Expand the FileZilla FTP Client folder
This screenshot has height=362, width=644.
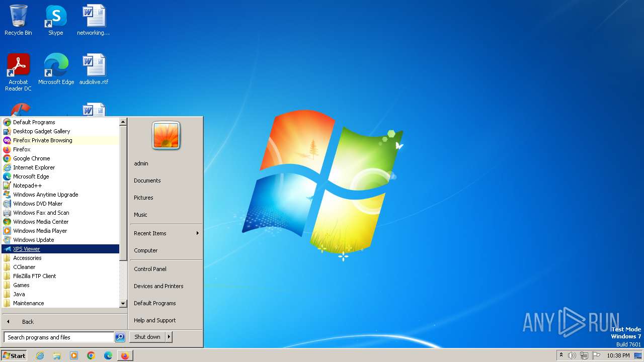click(60, 276)
